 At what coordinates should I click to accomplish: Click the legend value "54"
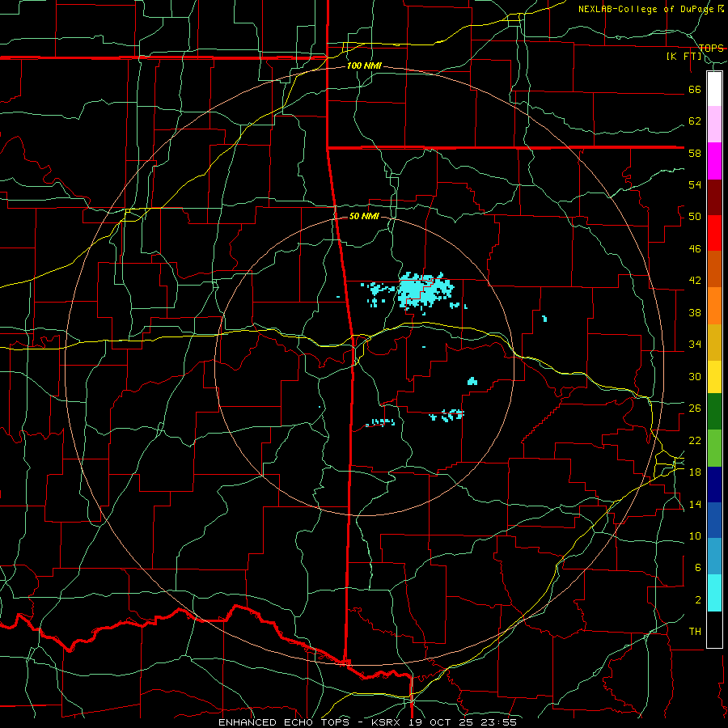(x=695, y=184)
